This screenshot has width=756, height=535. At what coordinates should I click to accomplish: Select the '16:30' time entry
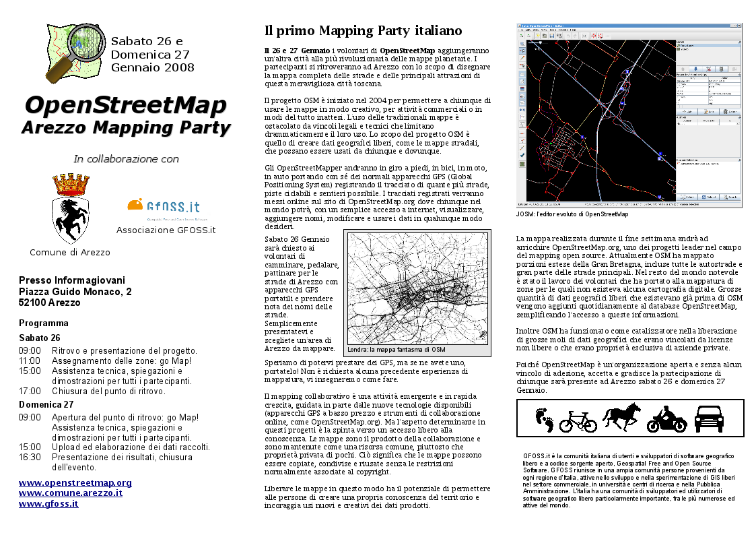30,457
